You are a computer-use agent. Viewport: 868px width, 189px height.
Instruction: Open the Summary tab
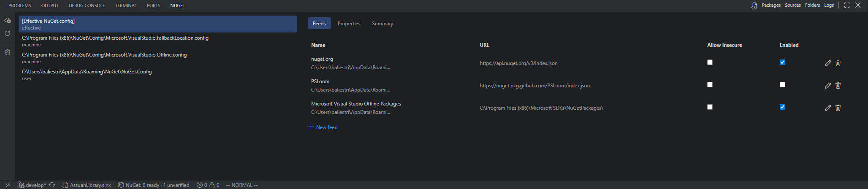point(382,24)
